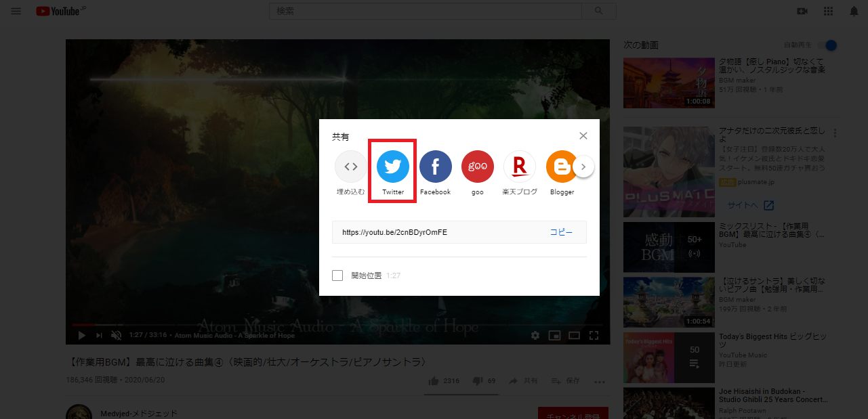The image size is (868, 419).
Task: Click the サイトへ ad link
Action: point(750,205)
